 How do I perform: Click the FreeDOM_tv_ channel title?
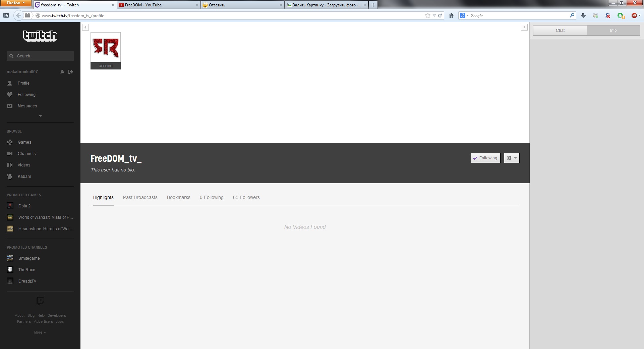point(116,158)
